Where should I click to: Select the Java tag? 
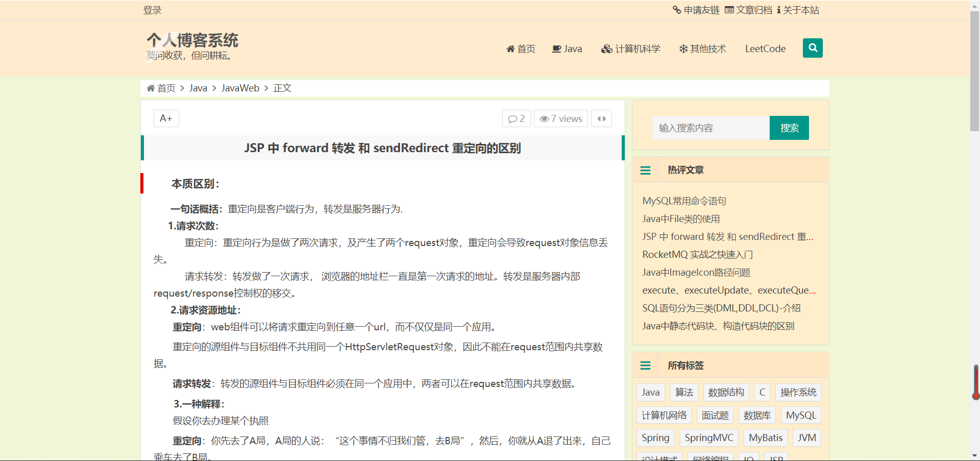[650, 392]
